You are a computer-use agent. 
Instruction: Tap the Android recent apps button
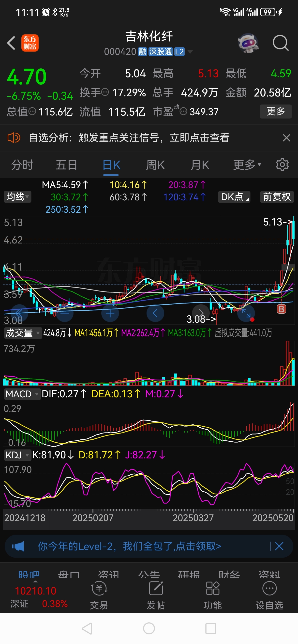point(210,628)
